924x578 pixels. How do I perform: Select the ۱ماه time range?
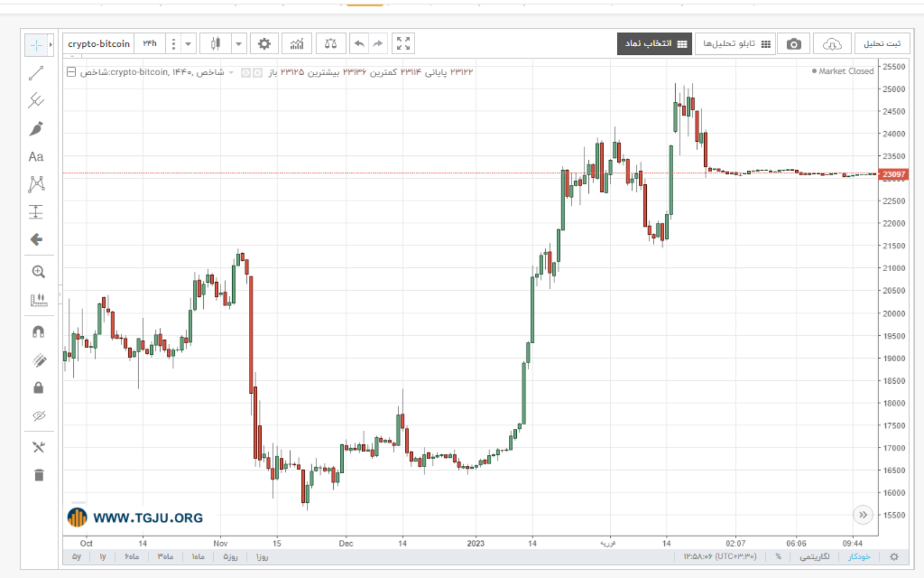(x=198, y=557)
